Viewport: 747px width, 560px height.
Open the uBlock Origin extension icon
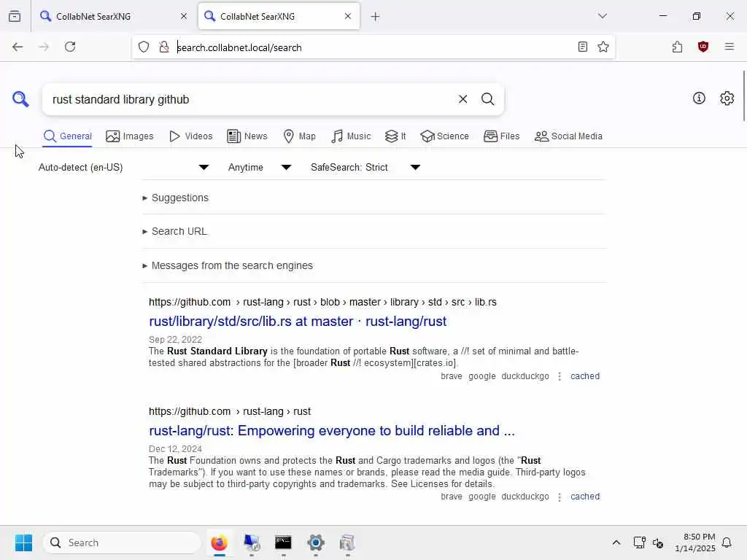pos(703,47)
